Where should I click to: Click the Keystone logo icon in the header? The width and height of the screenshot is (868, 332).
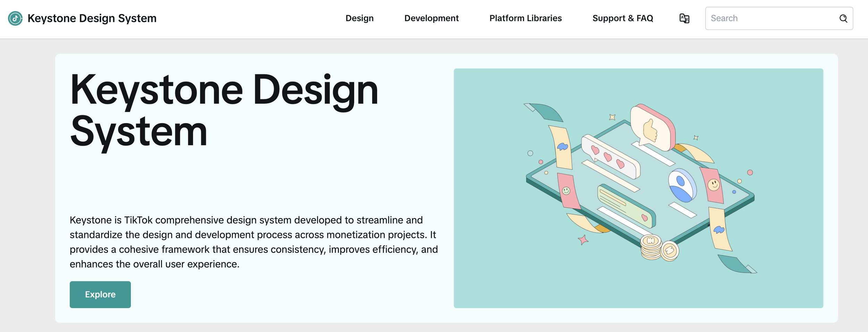(15, 18)
